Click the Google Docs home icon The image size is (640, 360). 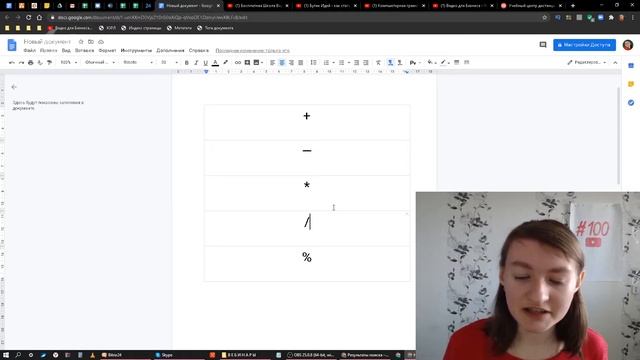[x=12, y=45]
